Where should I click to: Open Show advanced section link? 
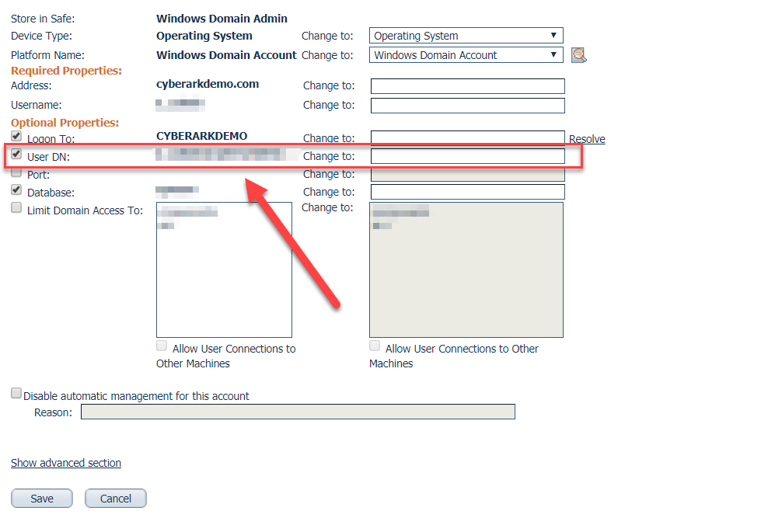coord(66,463)
